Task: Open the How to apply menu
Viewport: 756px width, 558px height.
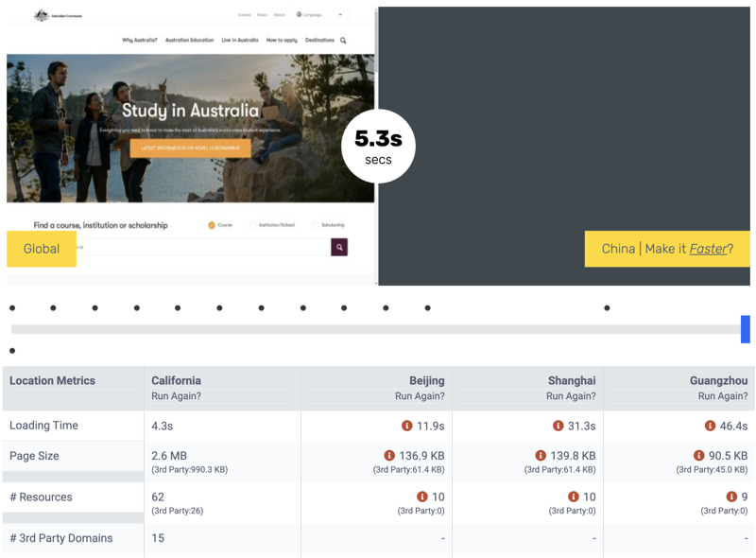Action: pyautogui.click(x=282, y=40)
